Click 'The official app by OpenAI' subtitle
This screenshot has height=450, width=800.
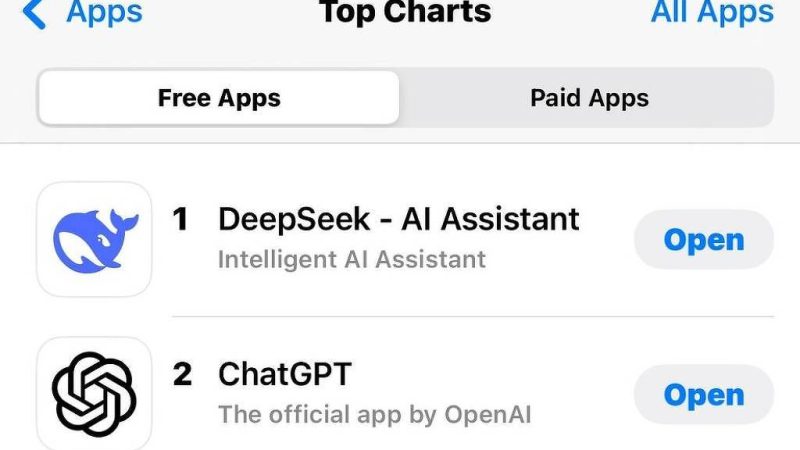point(375,413)
